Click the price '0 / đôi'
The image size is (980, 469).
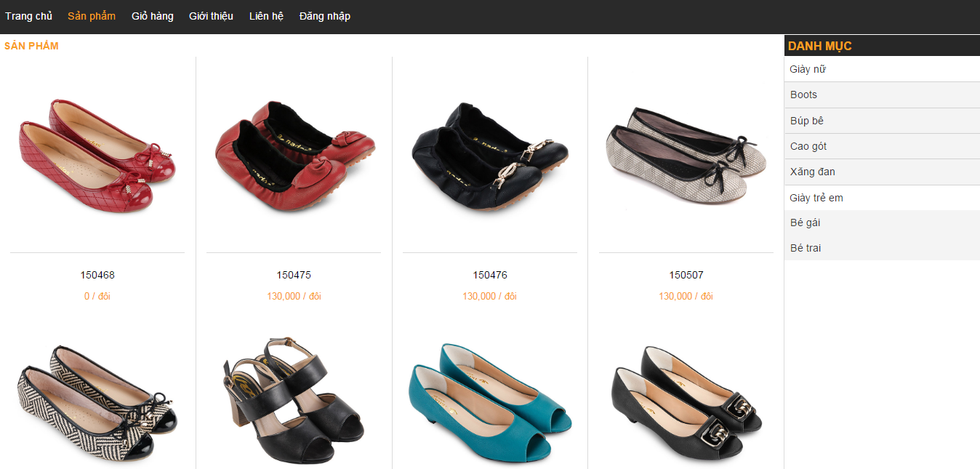97,296
